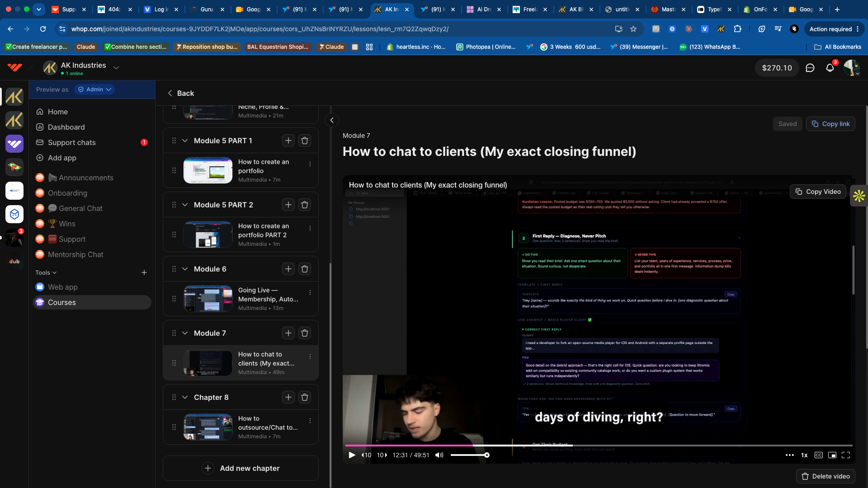The image size is (868, 488).
Task: Collapse the chapter list sidebar
Action: [332, 120]
